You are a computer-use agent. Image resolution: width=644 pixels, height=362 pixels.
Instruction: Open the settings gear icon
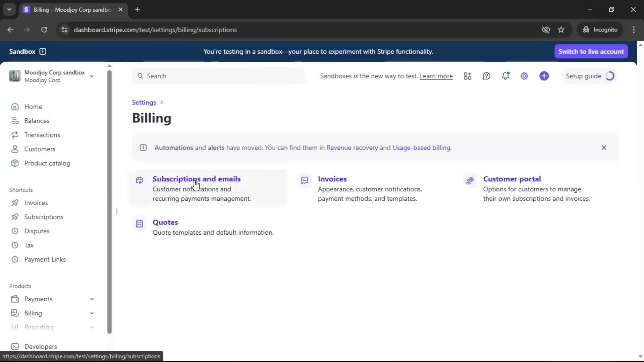click(524, 76)
